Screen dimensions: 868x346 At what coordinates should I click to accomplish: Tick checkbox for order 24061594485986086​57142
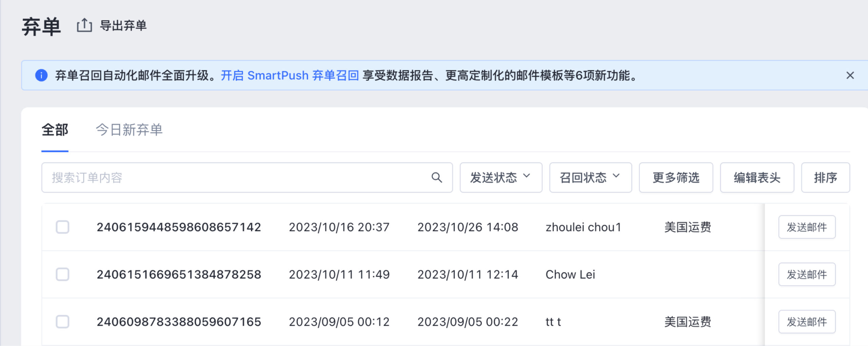[x=62, y=227]
